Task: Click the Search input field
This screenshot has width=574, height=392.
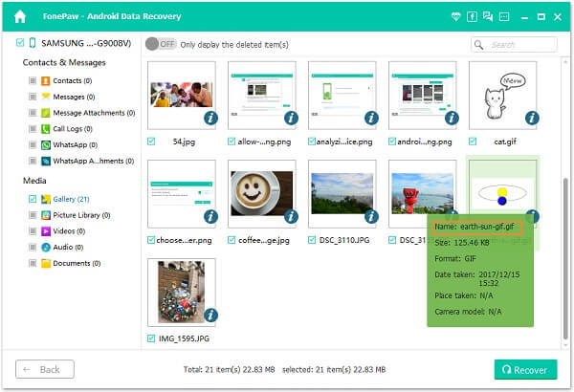Action: point(514,45)
